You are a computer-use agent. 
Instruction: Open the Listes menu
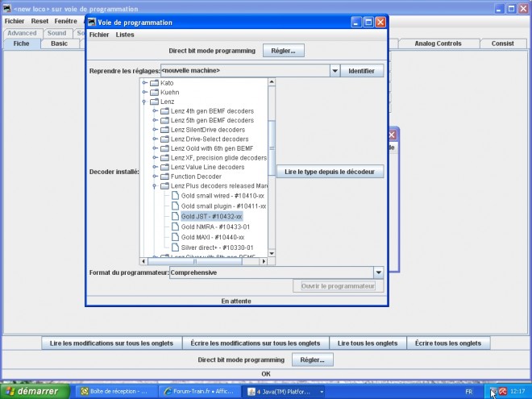pyautogui.click(x=125, y=35)
